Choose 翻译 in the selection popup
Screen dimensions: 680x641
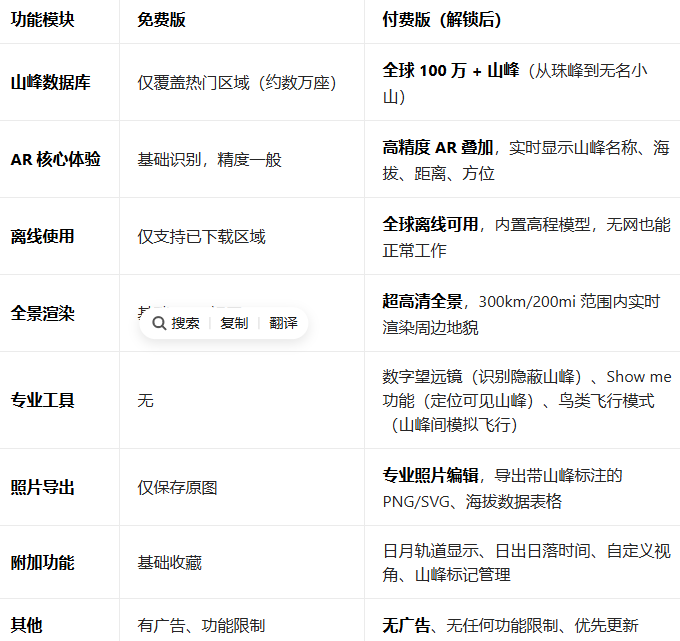coord(283,323)
